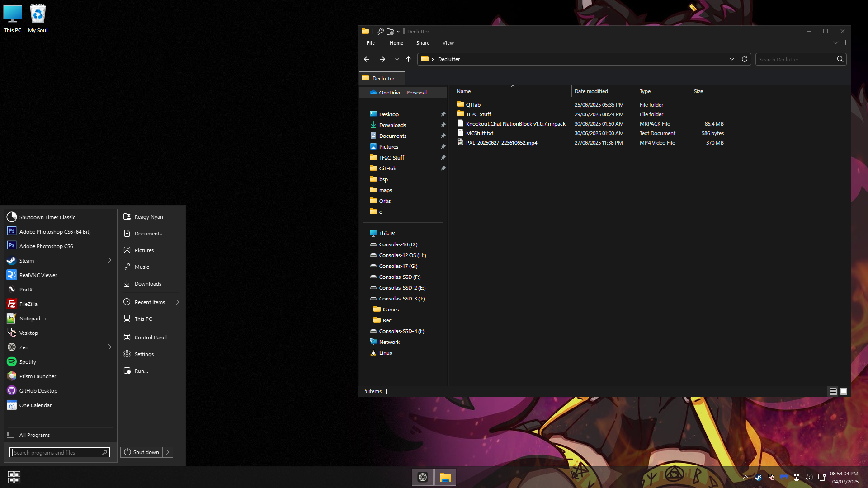Open quick access toolbar customize dropdown
The image size is (868, 488).
[398, 32]
